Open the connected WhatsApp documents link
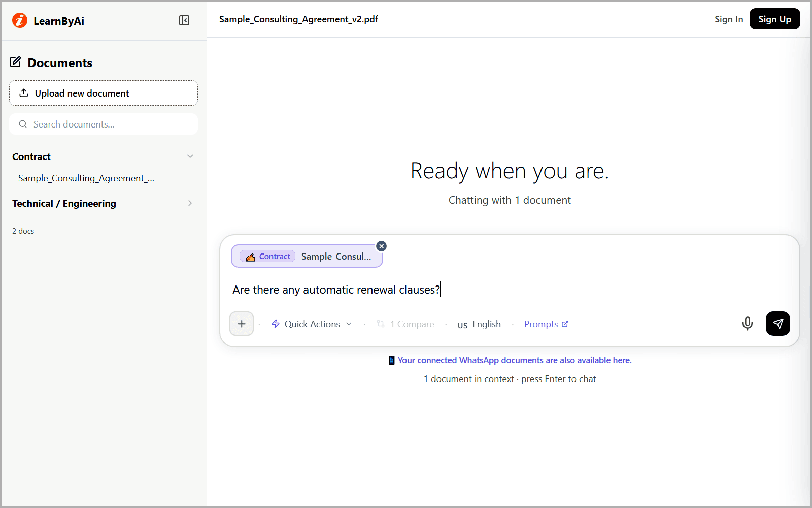 pos(510,360)
